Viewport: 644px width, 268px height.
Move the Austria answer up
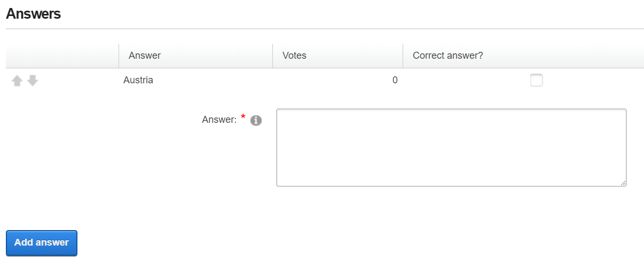click(x=17, y=81)
